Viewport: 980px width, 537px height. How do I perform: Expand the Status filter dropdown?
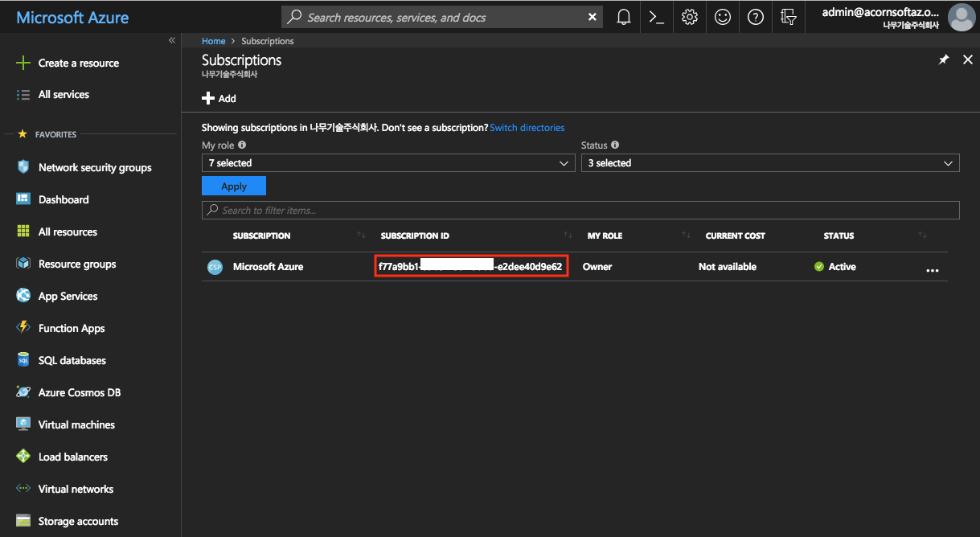coord(769,163)
